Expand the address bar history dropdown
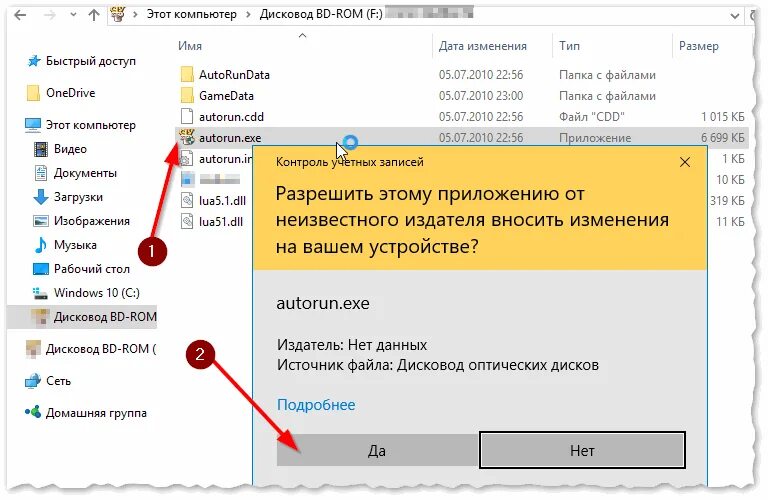768x500 pixels. [x=734, y=16]
